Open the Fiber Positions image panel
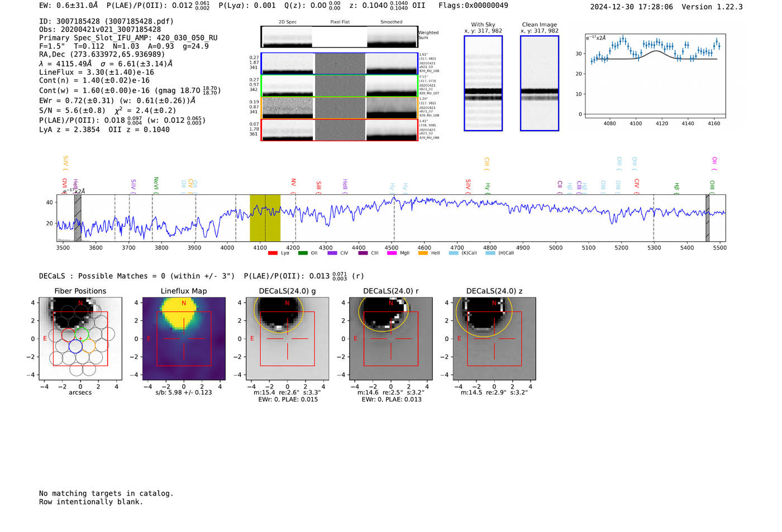 pos(80,338)
